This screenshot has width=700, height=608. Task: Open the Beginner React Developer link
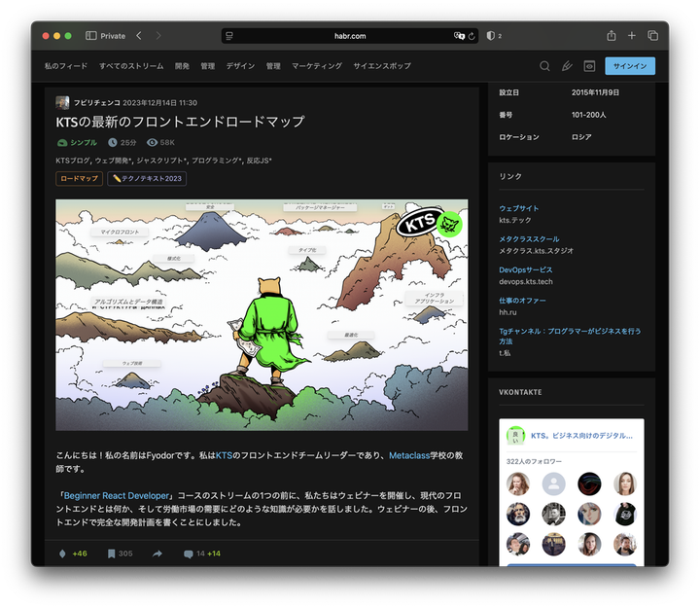pyautogui.click(x=117, y=496)
